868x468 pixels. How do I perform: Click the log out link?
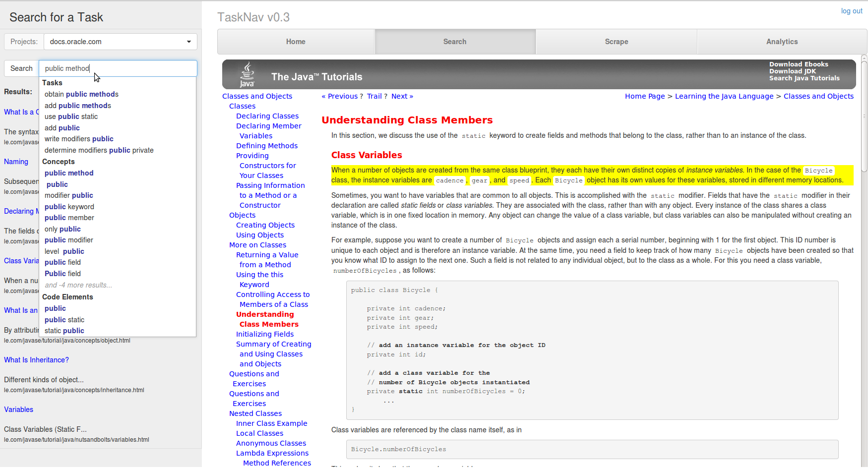[851, 11]
